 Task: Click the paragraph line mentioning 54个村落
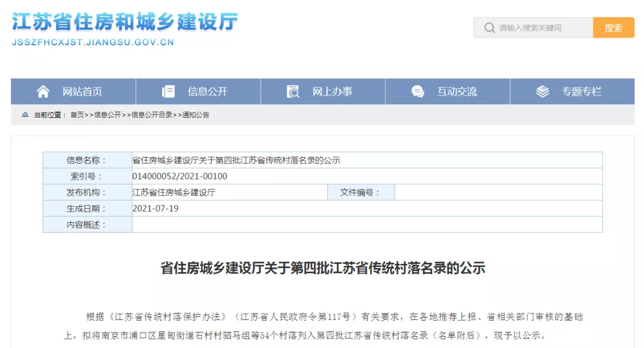pyautogui.click(x=306, y=335)
